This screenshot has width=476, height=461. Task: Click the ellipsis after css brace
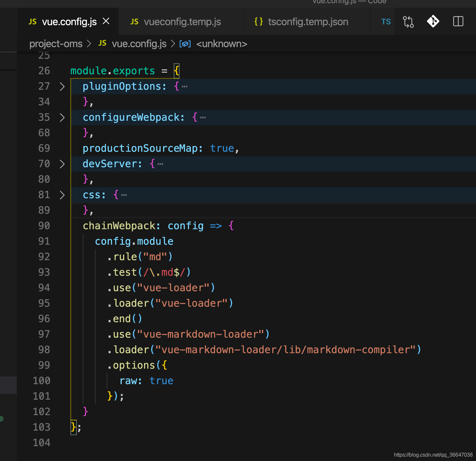pyautogui.click(x=124, y=195)
